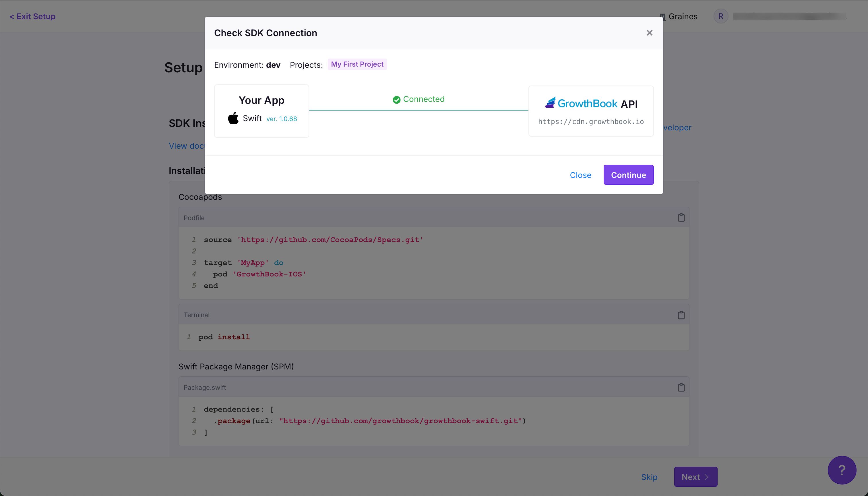The height and width of the screenshot is (496, 868).
Task: Copy the Terminal pod install command
Action: tap(681, 315)
